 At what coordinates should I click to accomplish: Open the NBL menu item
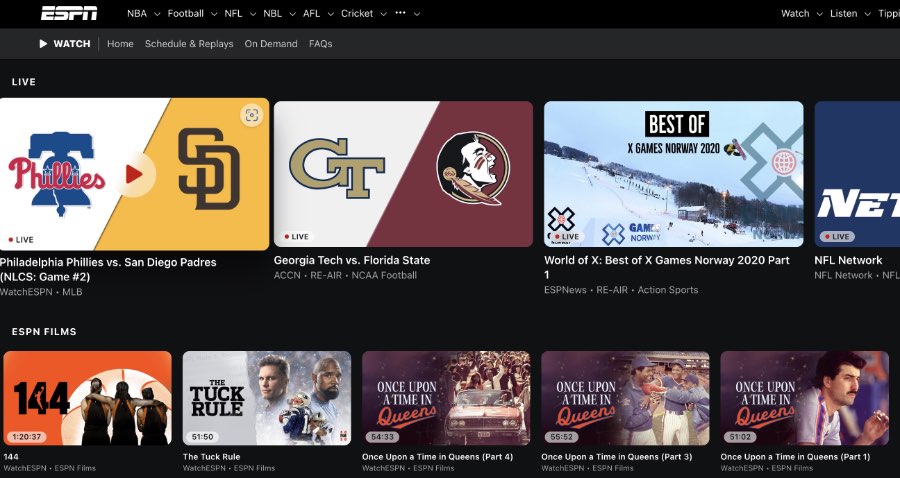point(273,13)
